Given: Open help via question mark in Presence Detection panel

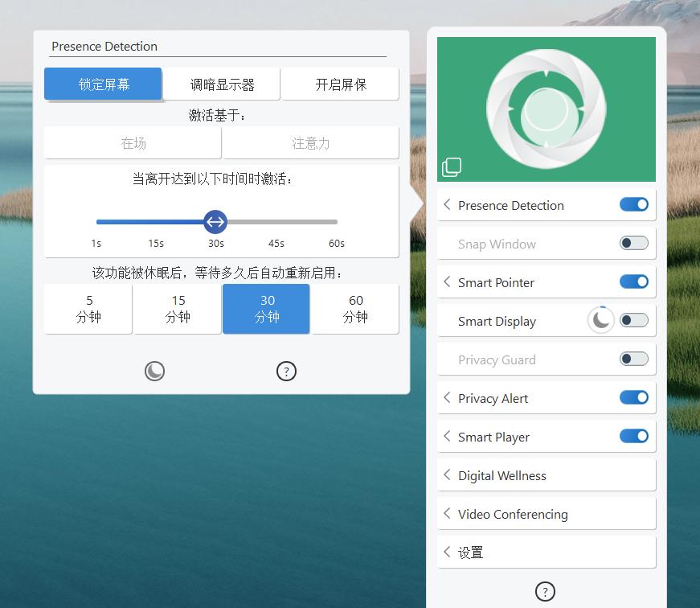Looking at the screenshot, I should (x=287, y=371).
